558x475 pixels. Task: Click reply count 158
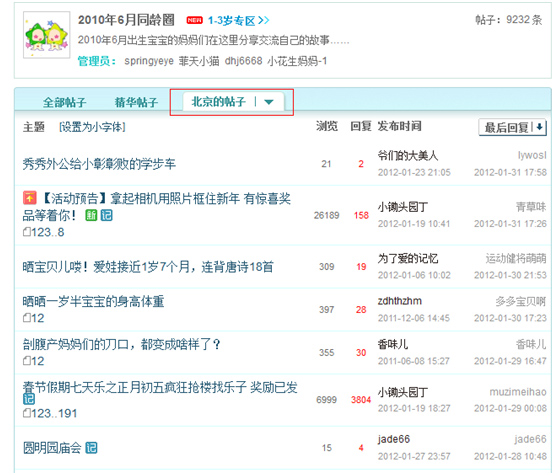[x=361, y=215]
